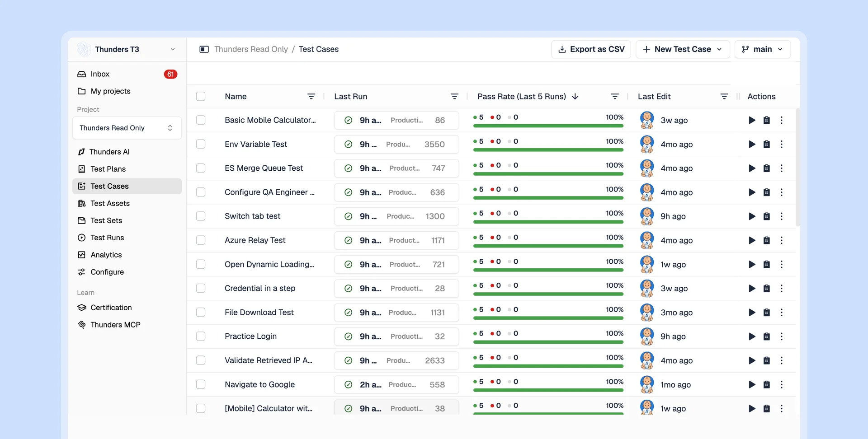Open more options for Practice Login

pyautogui.click(x=781, y=336)
